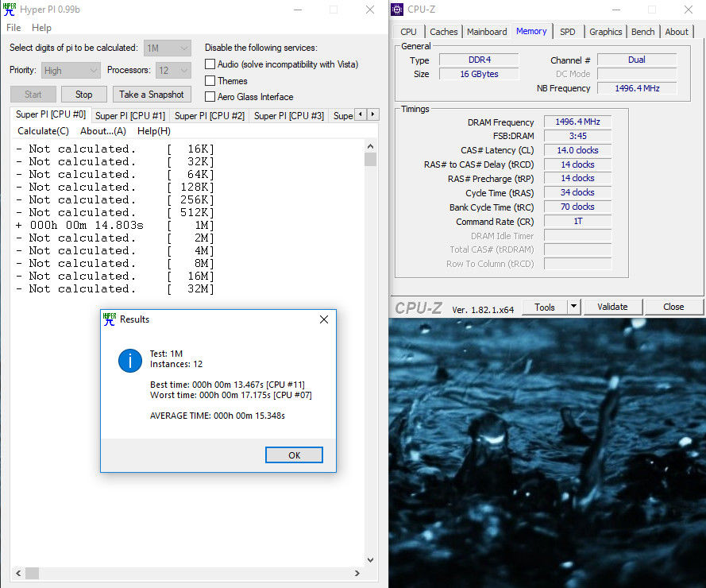Click the horizontal scrollbar thumb at bottom
The width and height of the screenshot is (706, 588).
click(x=32, y=573)
